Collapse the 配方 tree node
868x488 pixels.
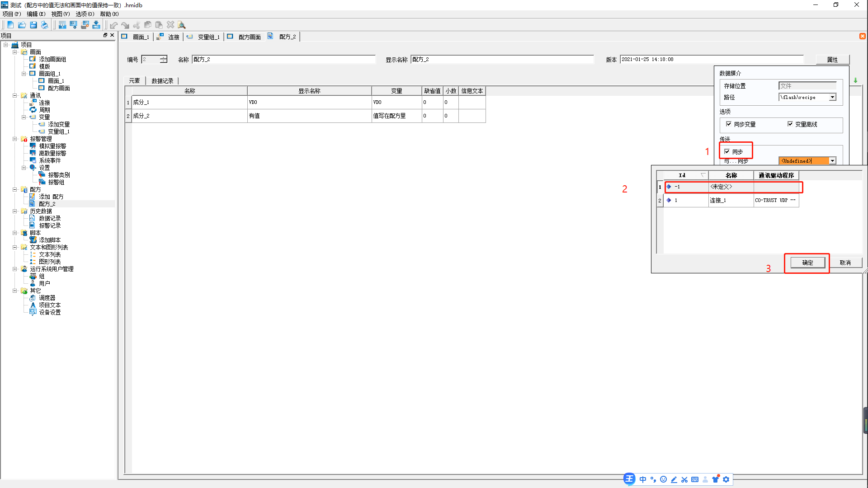tap(15, 189)
